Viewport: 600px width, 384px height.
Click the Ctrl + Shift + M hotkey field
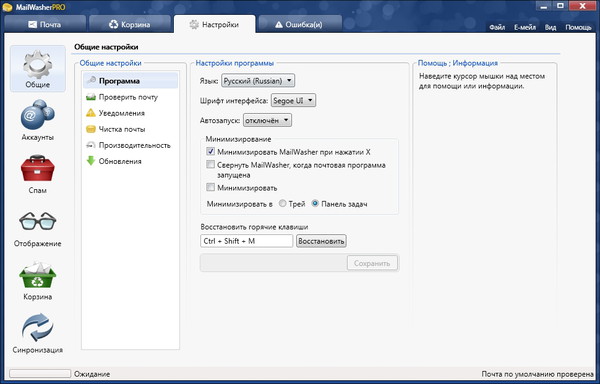pyautogui.click(x=246, y=241)
